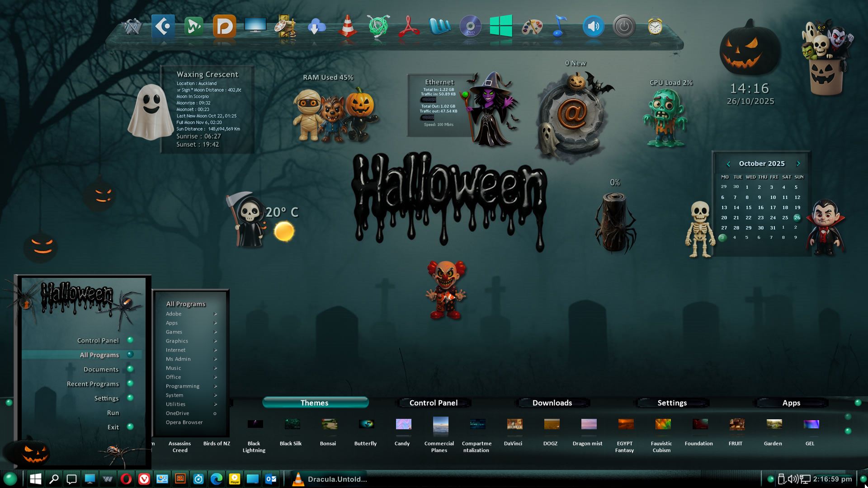Click Recent Programs in the start menu

coord(93,384)
